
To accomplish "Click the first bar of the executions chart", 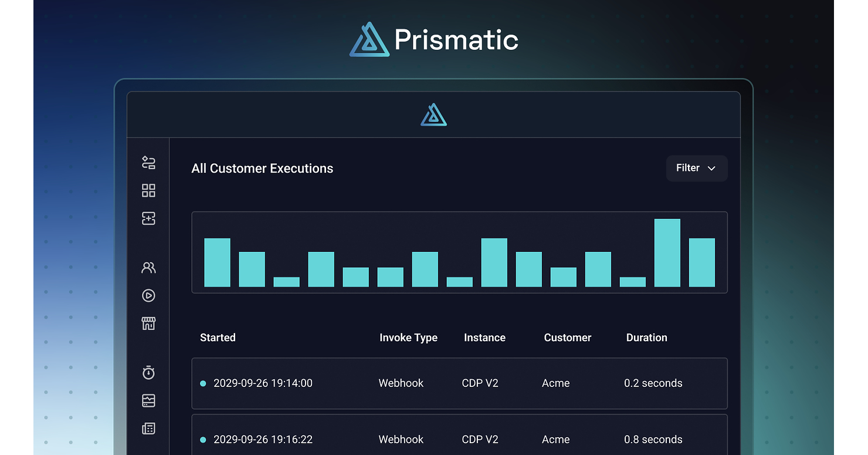I will pyautogui.click(x=217, y=262).
